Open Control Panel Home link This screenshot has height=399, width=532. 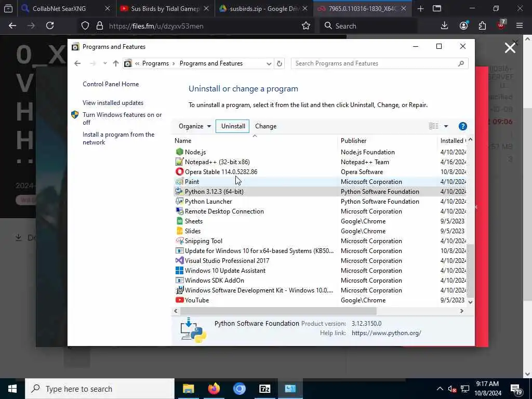(111, 84)
